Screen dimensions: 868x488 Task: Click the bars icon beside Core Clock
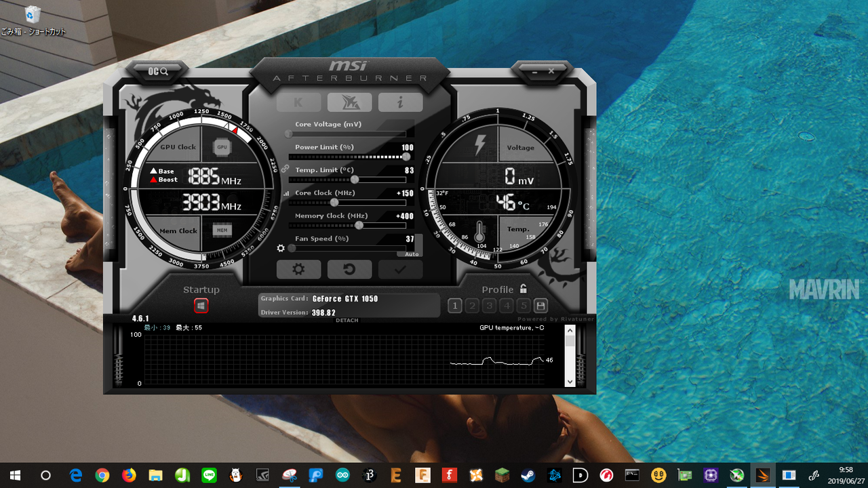[285, 193]
